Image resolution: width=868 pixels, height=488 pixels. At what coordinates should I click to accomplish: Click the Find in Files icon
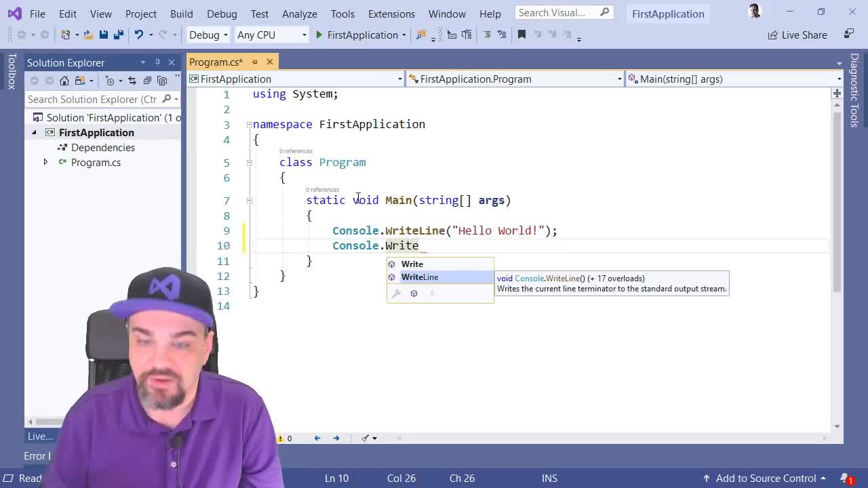click(420, 35)
